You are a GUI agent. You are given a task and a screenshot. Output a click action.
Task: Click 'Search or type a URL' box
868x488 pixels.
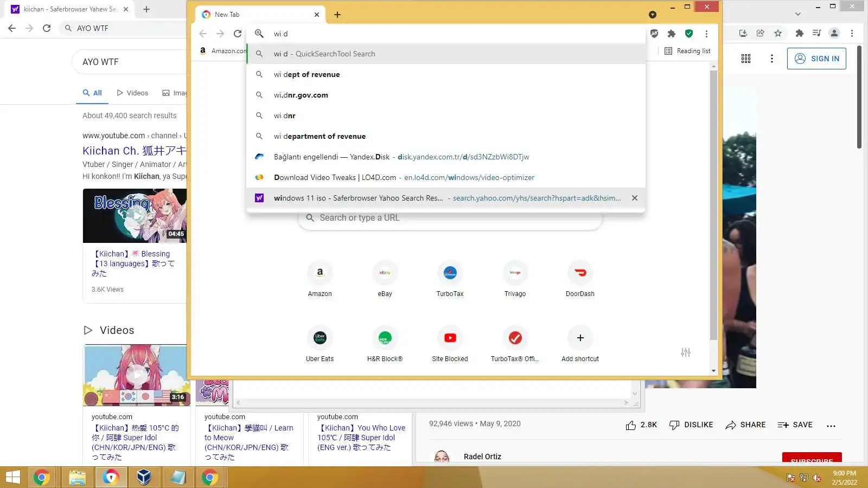click(x=450, y=217)
